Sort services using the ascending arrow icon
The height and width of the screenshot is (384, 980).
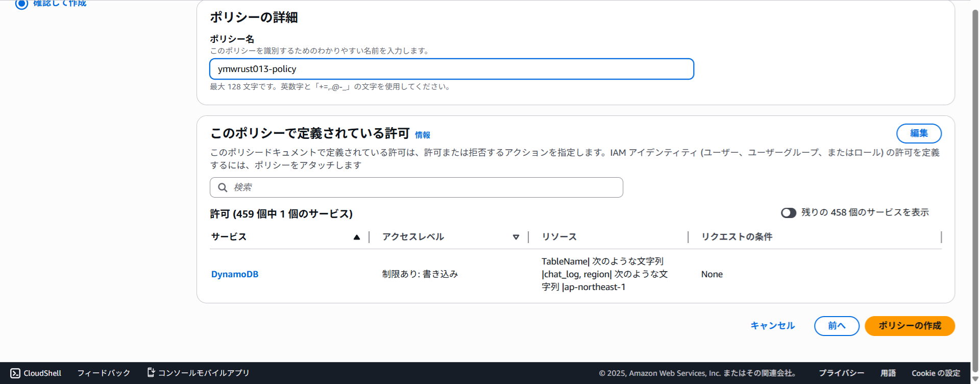[x=357, y=237]
